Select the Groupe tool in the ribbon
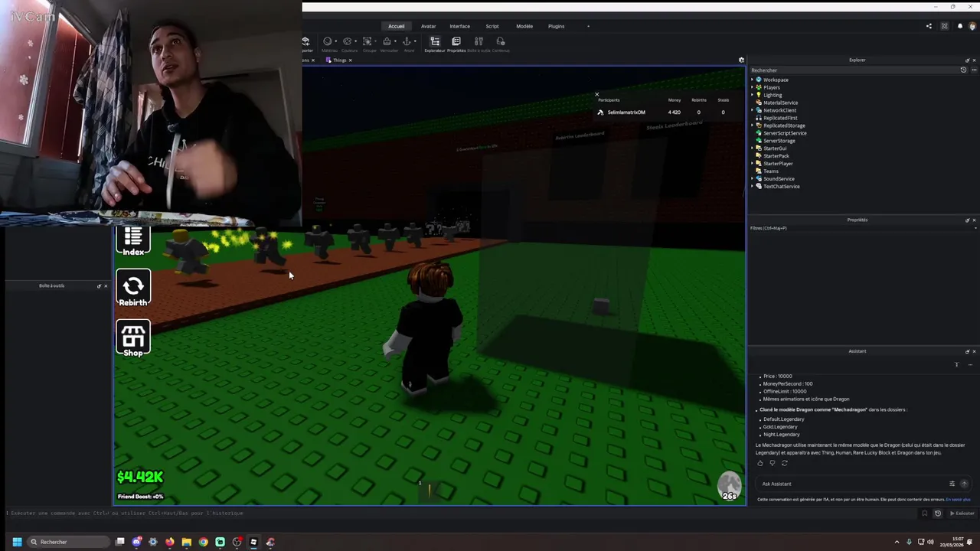This screenshot has height=551, width=980. [x=368, y=44]
